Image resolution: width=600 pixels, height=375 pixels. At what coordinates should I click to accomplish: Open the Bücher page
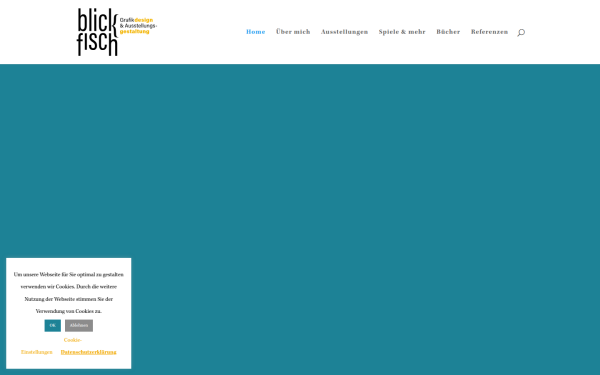(x=448, y=32)
